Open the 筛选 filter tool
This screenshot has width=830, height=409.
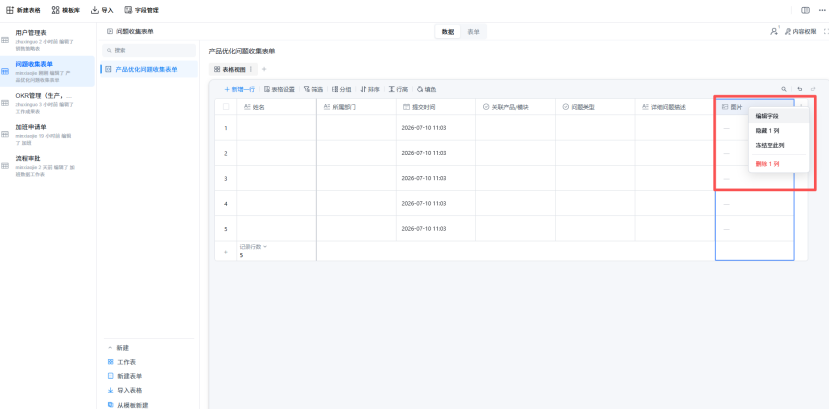click(x=313, y=89)
